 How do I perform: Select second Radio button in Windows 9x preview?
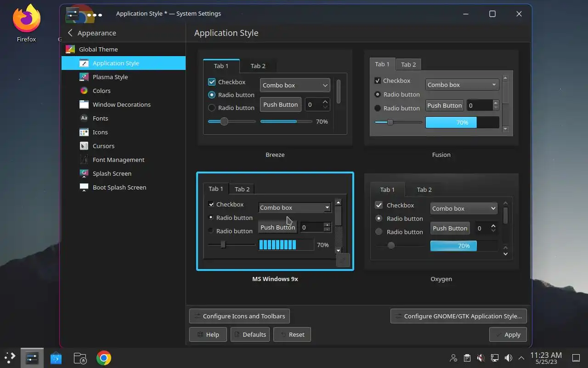click(211, 231)
